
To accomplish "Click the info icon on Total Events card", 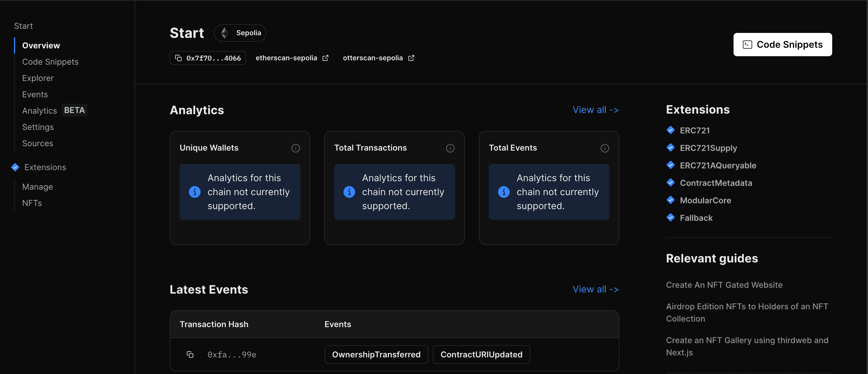I will (605, 148).
